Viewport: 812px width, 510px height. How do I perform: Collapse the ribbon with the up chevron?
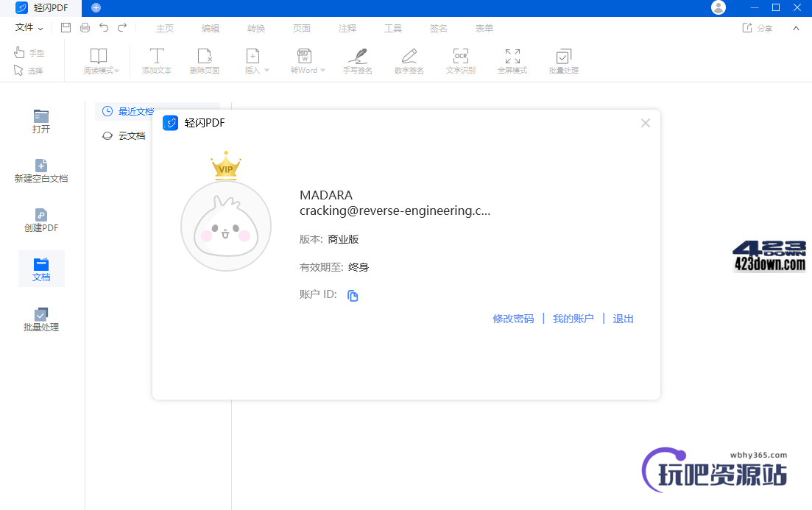point(796,29)
